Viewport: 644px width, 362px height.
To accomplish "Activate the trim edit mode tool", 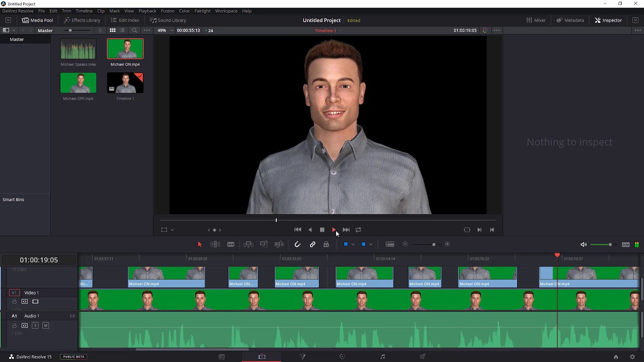I will (215, 244).
